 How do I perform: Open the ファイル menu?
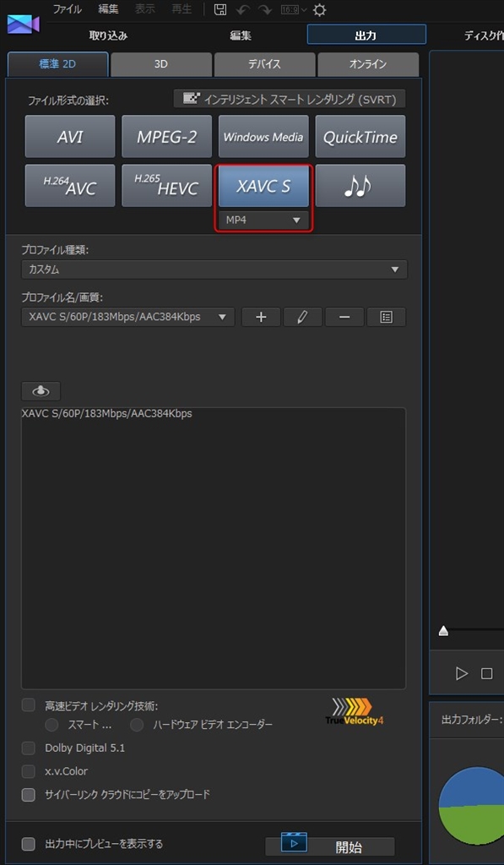pos(68,9)
